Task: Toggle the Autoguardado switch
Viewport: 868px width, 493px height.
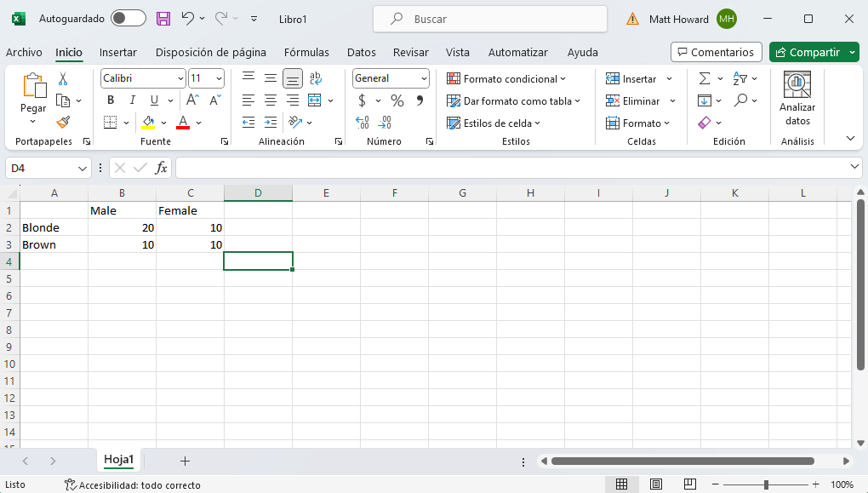Action: pyautogui.click(x=128, y=19)
